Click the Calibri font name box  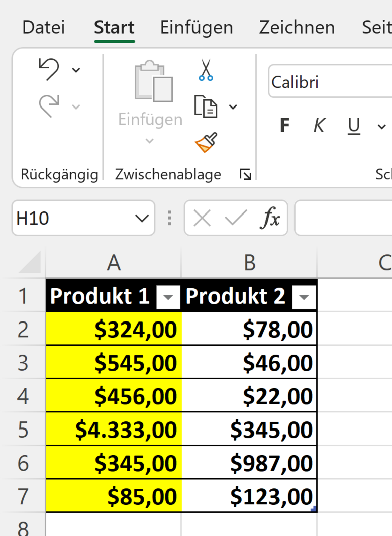(330, 82)
